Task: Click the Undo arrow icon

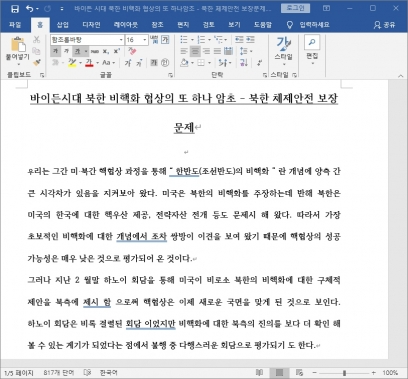Action: pos(30,9)
